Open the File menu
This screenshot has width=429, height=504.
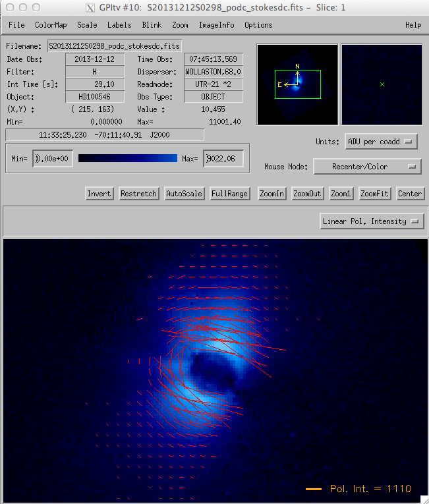[x=16, y=25]
